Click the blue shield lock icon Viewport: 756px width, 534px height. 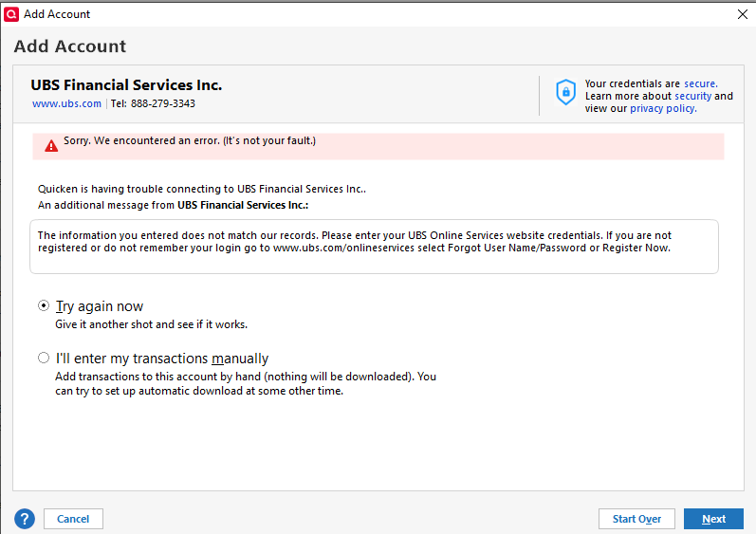(565, 92)
